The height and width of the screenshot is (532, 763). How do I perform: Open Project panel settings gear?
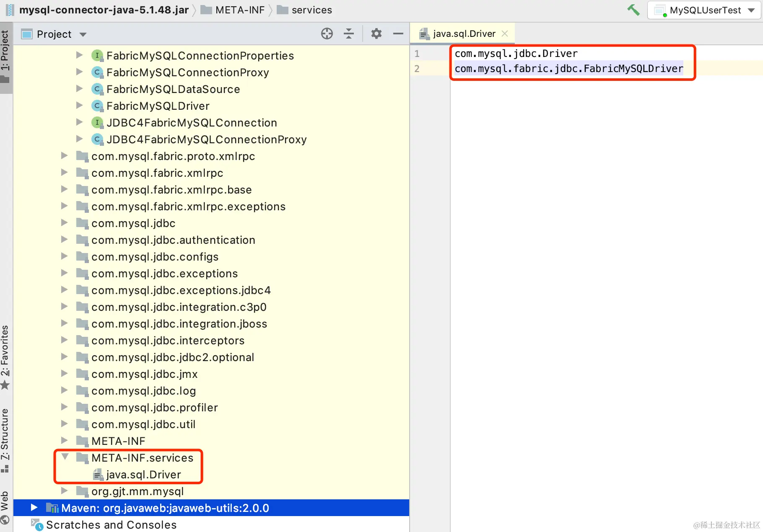click(376, 34)
